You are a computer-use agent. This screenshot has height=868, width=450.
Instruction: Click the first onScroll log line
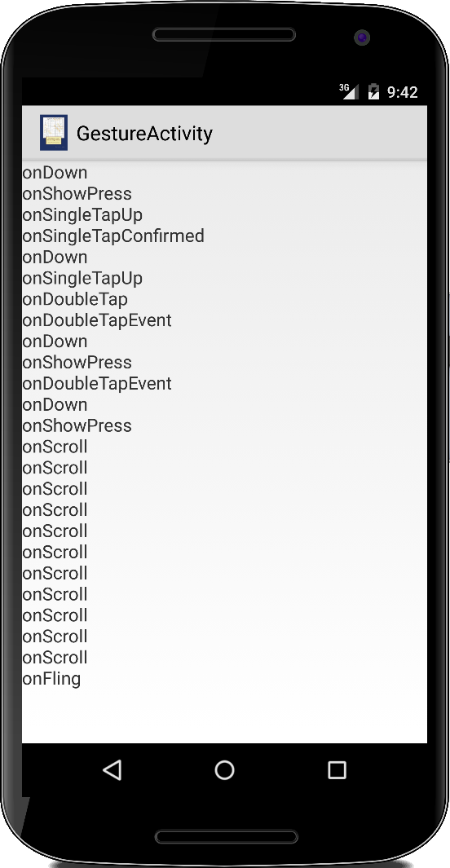coord(55,447)
